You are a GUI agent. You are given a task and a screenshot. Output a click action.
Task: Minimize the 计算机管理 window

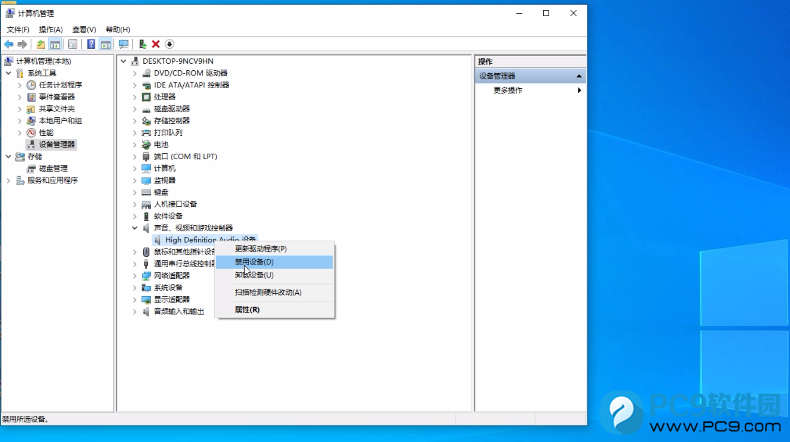519,13
